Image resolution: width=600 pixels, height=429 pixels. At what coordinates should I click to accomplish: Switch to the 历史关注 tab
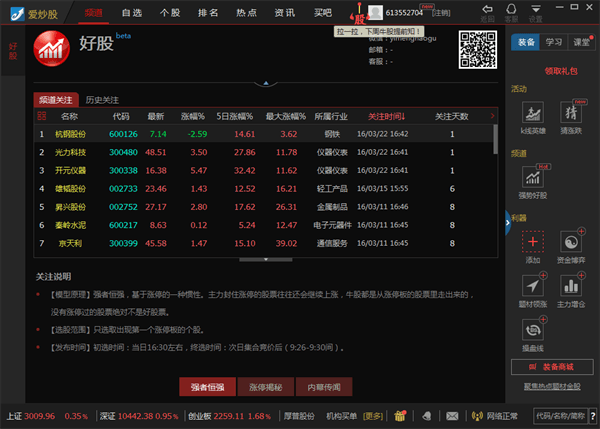click(x=102, y=100)
